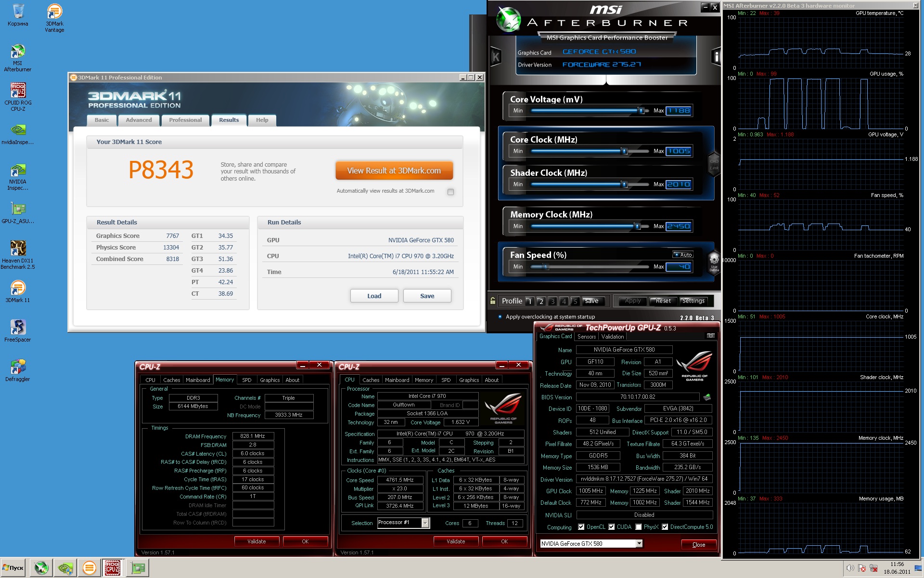Click the User Define fan gear icon

pos(714,259)
